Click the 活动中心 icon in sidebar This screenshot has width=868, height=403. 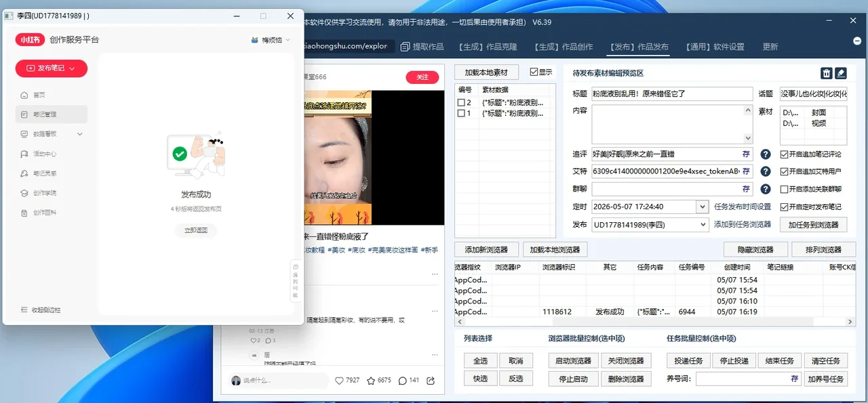point(24,154)
